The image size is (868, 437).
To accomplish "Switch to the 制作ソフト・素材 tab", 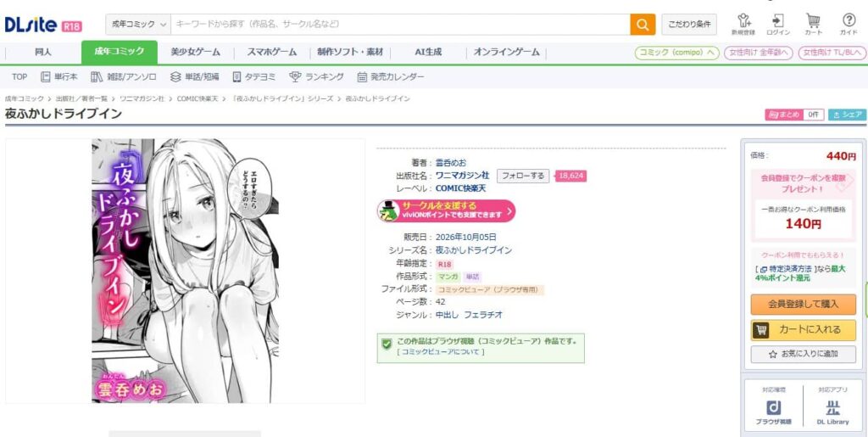I will [350, 52].
